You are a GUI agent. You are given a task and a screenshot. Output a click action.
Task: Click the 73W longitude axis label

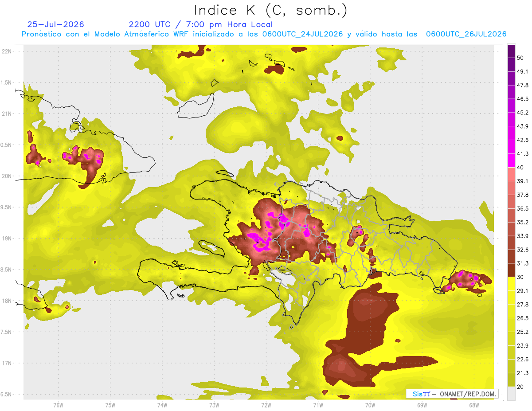(x=214, y=405)
